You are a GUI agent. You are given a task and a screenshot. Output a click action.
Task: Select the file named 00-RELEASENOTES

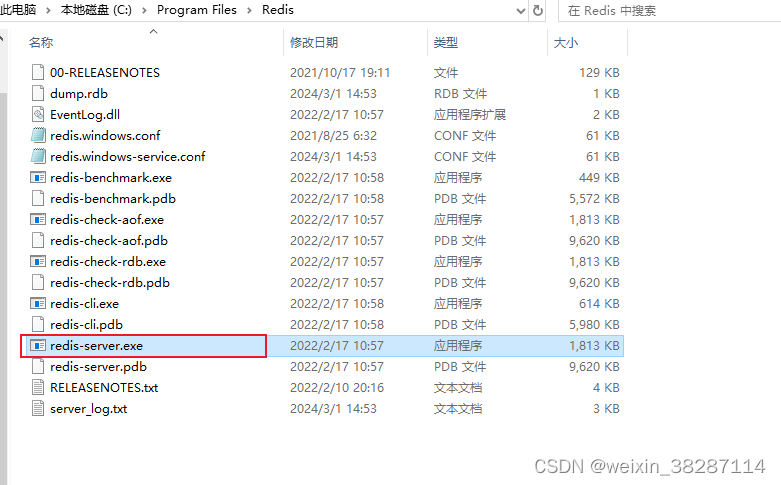click(105, 73)
